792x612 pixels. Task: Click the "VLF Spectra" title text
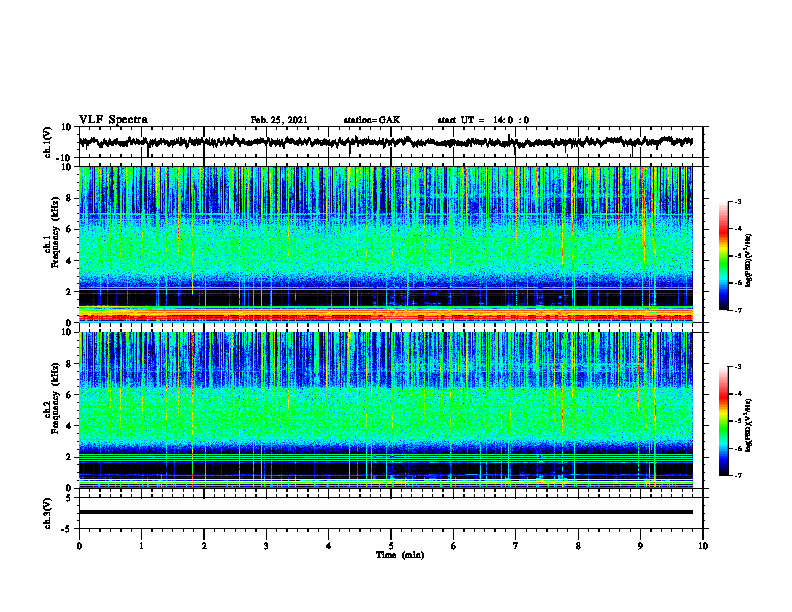pos(113,120)
